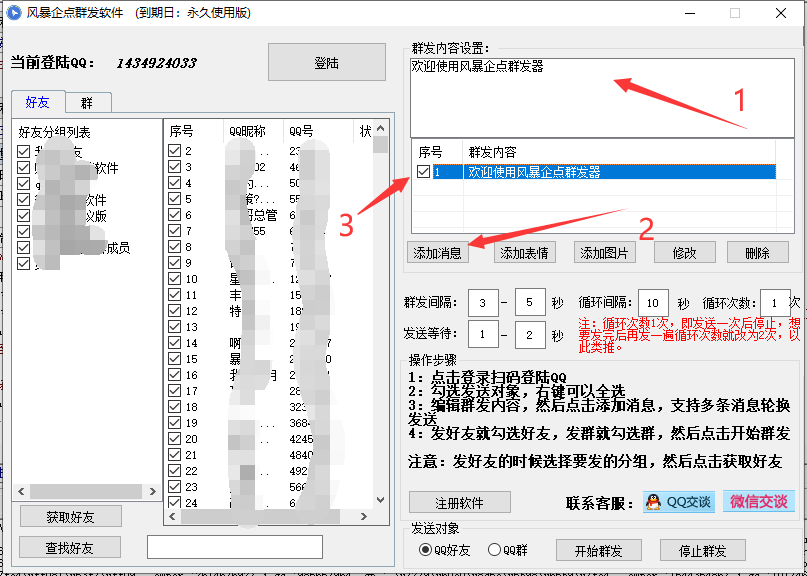Close the 风暴企点群发软件 window
This screenshot has height=576, width=807.
(x=781, y=13)
